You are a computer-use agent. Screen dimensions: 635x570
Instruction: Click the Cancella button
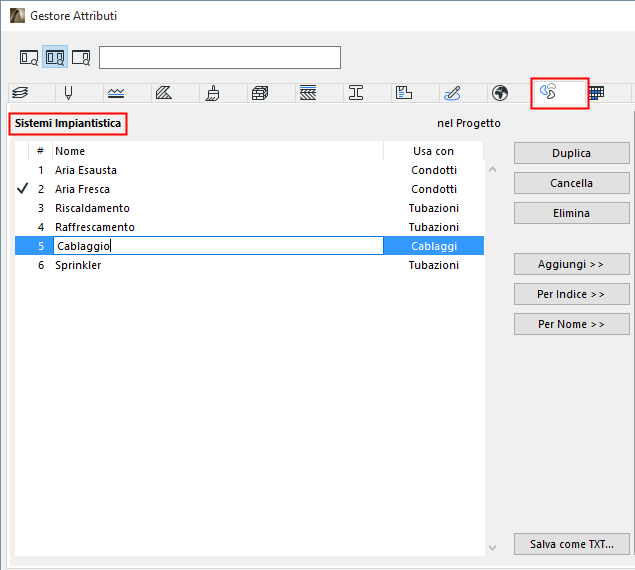pos(571,183)
